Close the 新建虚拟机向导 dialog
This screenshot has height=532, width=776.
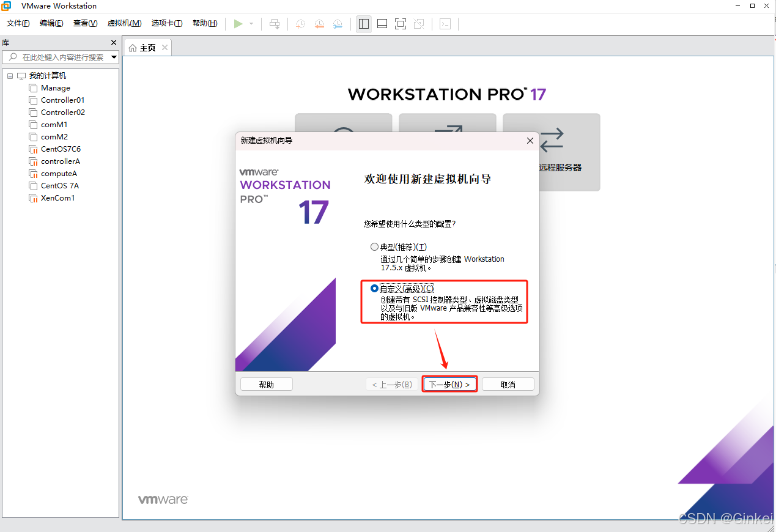click(x=530, y=141)
